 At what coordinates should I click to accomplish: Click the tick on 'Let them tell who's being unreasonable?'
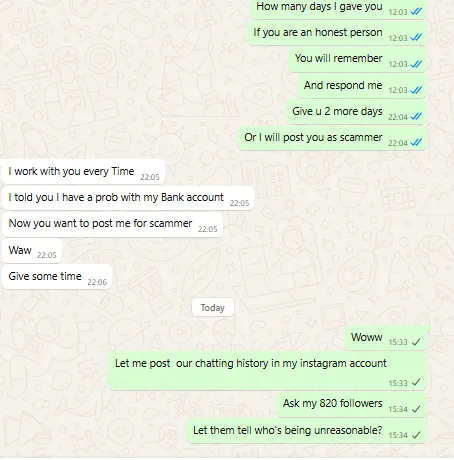pos(416,435)
